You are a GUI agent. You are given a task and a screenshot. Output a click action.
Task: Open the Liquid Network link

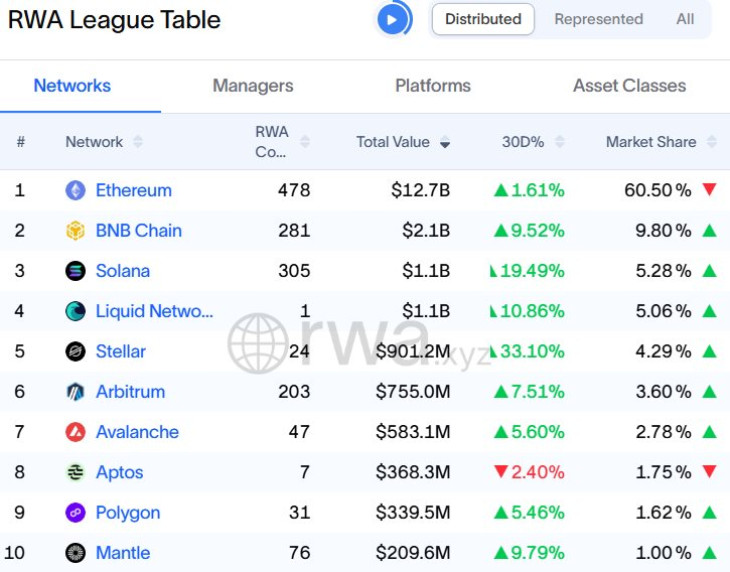(154, 311)
